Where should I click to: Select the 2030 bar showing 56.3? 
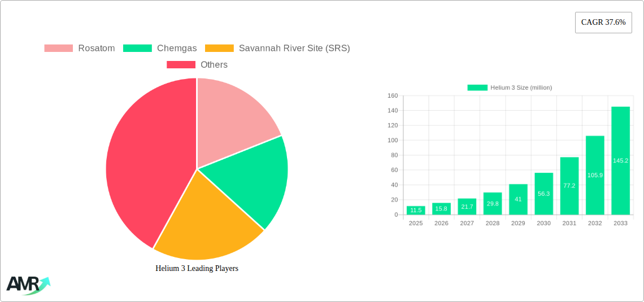543,194
